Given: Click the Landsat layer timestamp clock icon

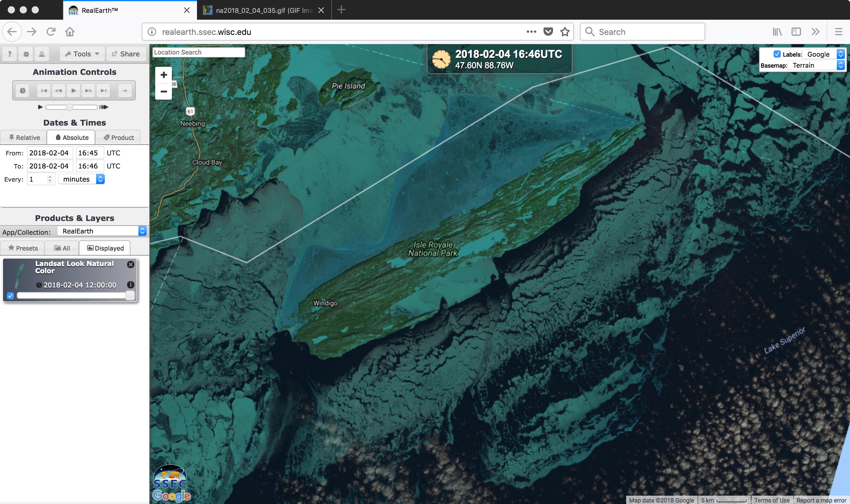Looking at the screenshot, I should [39, 285].
